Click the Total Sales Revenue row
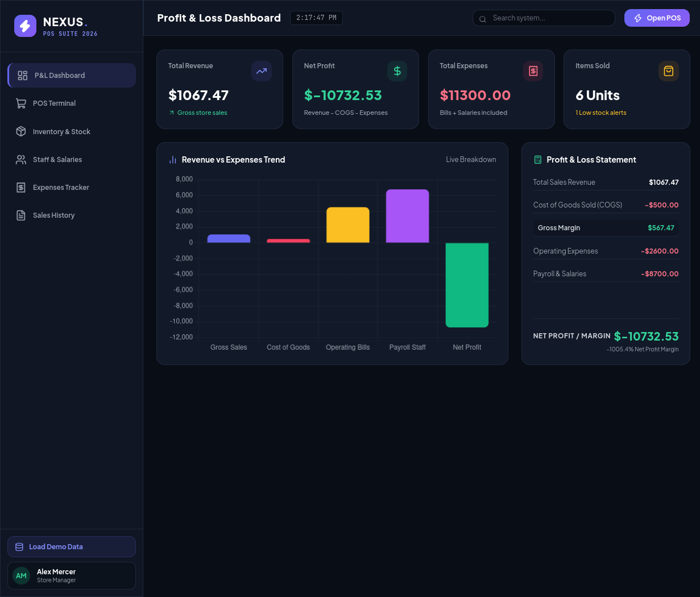The image size is (700, 597). (606, 183)
